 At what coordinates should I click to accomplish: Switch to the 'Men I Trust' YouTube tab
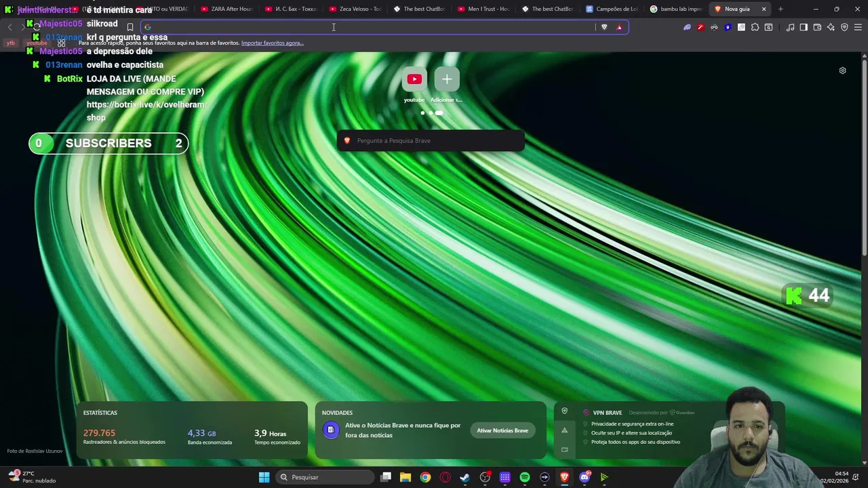[483, 9]
